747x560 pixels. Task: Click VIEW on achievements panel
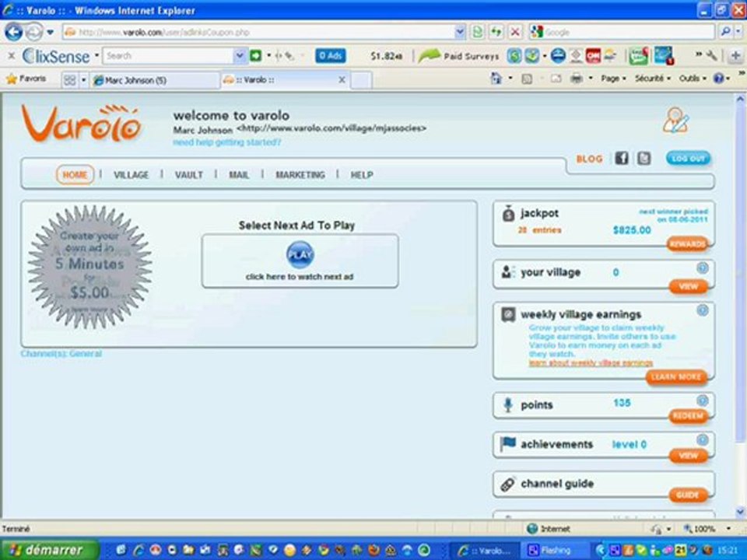688,455
